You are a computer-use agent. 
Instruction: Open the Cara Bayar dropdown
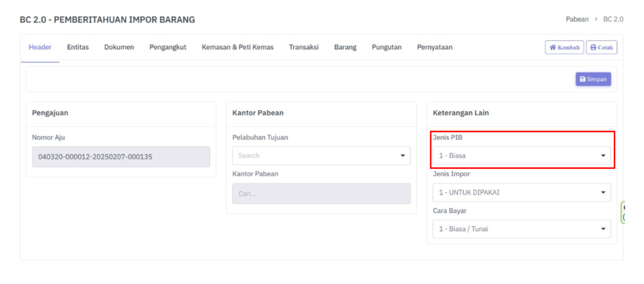coord(521,229)
